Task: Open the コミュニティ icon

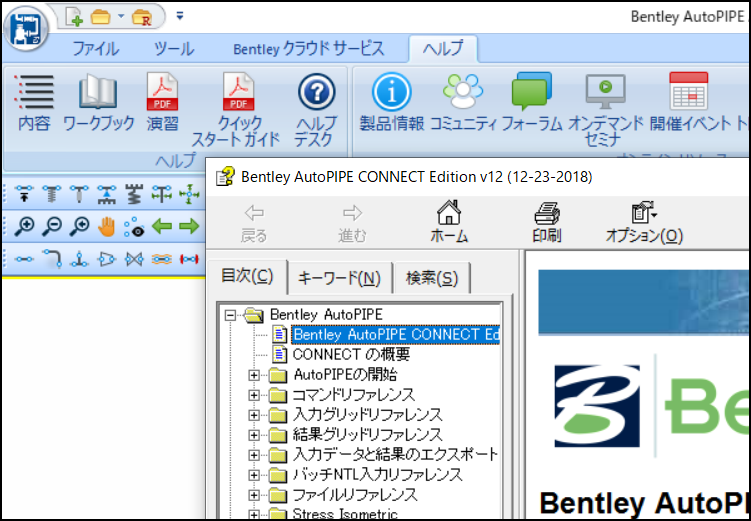Action: [x=463, y=103]
